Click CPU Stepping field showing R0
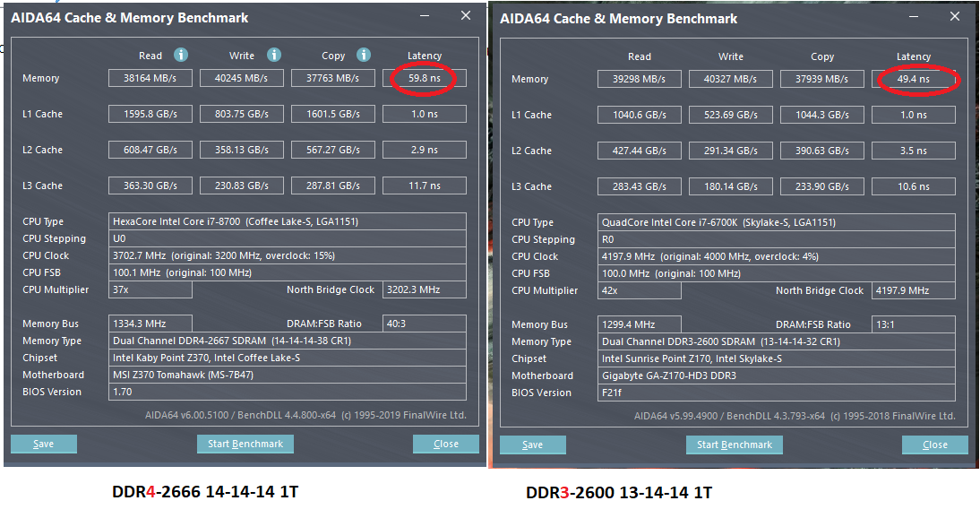The height and width of the screenshot is (518, 980). click(777, 239)
